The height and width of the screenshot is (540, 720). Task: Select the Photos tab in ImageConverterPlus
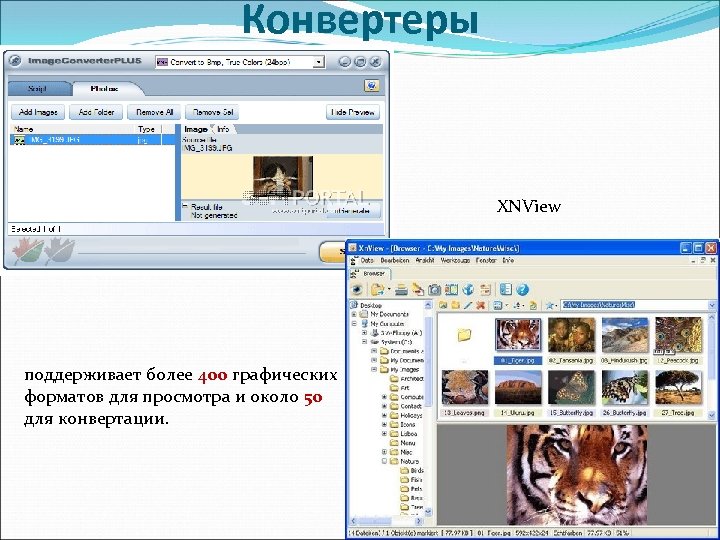click(x=105, y=89)
